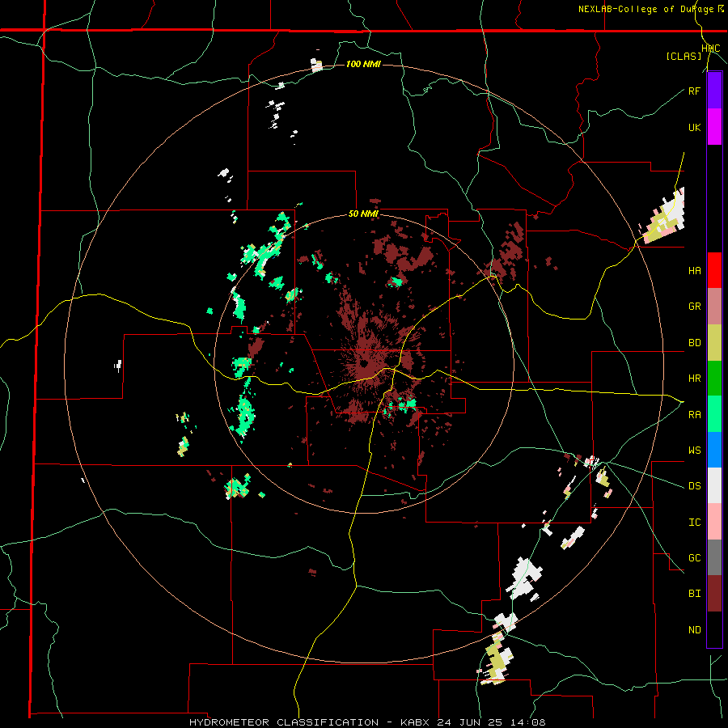Click the WS legend label
Viewport: 728px width, 728px height.
point(694,450)
